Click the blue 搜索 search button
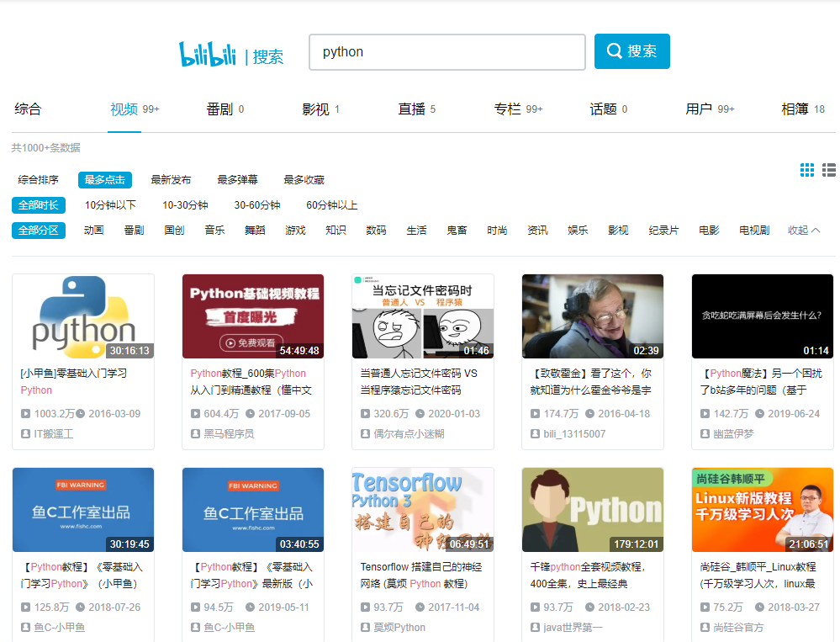 tap(631, 51)
